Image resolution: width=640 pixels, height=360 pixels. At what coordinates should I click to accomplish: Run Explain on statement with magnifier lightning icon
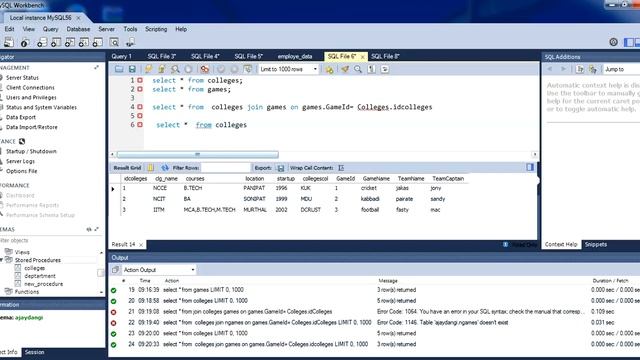tap(175, 69)
